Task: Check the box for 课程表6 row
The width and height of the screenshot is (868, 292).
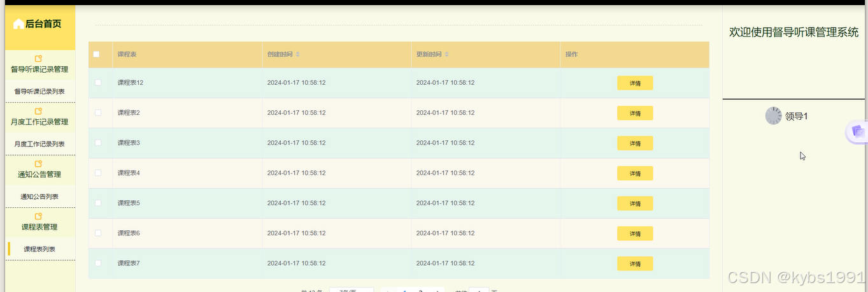Action: (x=98, y=233)
